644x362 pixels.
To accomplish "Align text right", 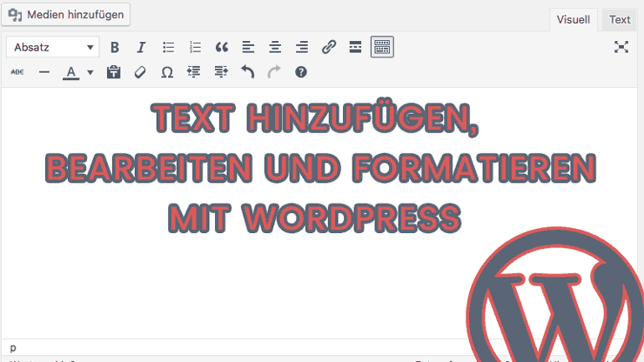I will click(302, 47).
